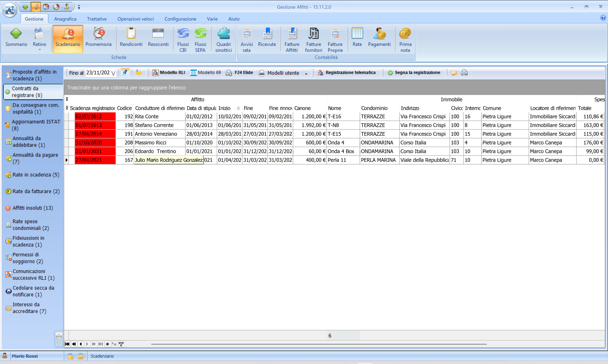Viewport: 608px width, 364px height.
Task: Select Interessi da accreditare (7)
Action: (x=33, y=308)
